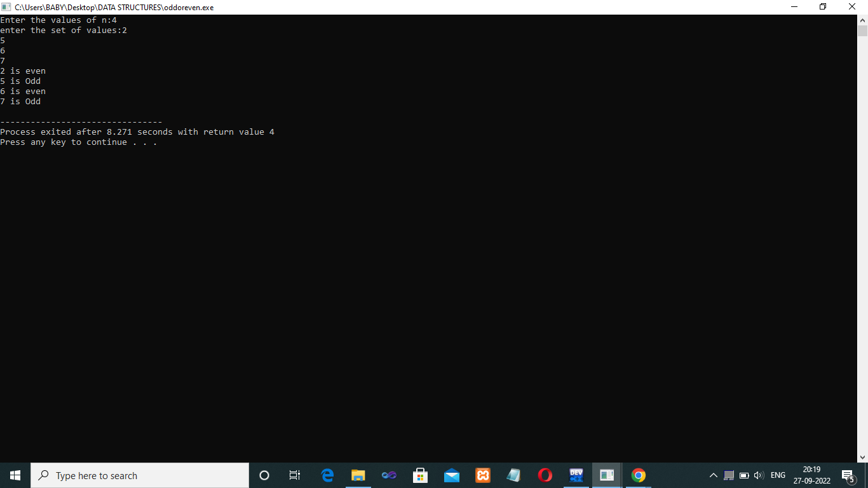The width and height of the screenshot is (868, 488).
Task: Switch input language from ENG
Action: [778, 475]
